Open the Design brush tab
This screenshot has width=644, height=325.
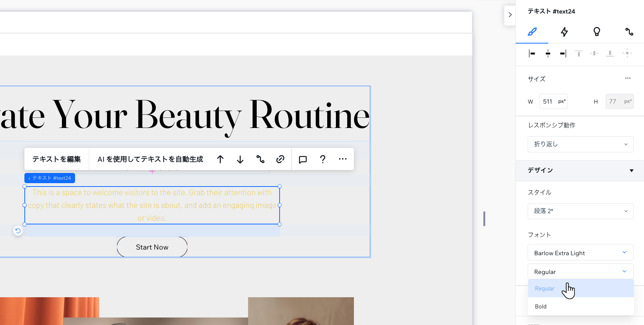tap(532, 32)
